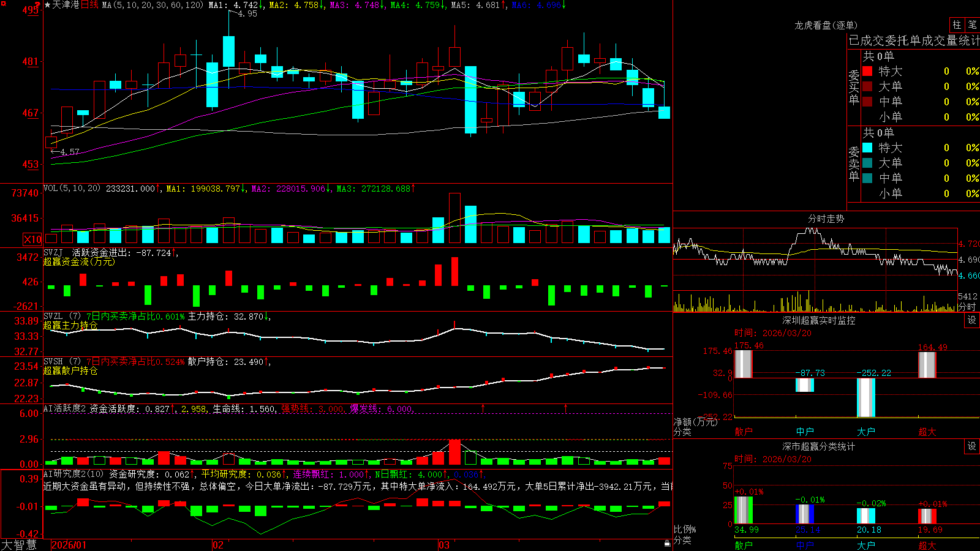The image size is (980, 551).
Task: Click the 超赢主力持仓 label
Action: click(x=70, y=325)
